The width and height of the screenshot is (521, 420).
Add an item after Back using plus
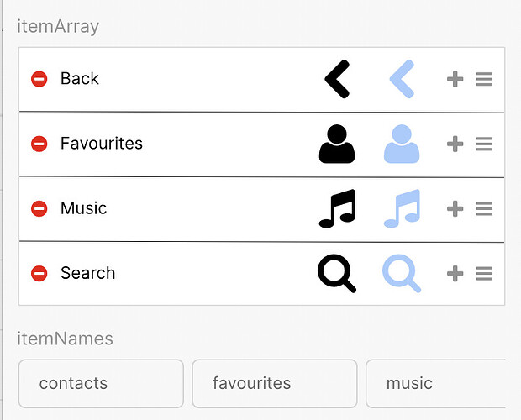point(455,79)
